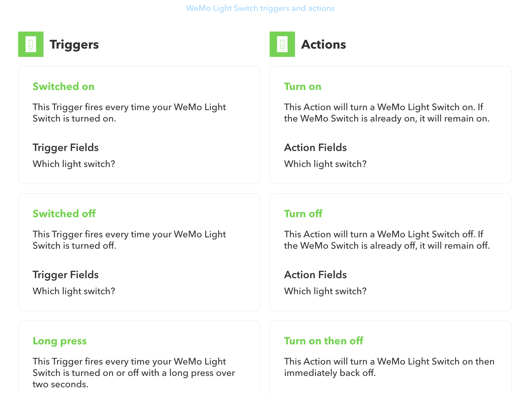532x394 pixels.
Task: Select the Turn off action title
Action: pyautogui.click(x=303, y=214)
